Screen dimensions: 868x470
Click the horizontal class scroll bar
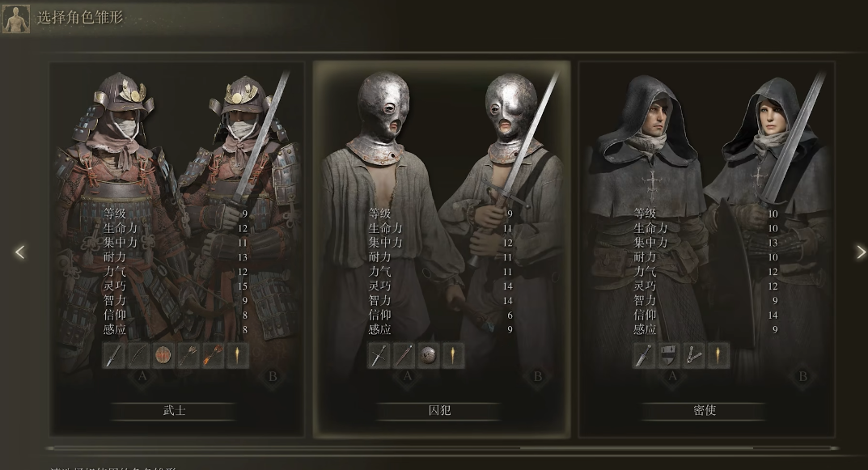click(442, 448)
